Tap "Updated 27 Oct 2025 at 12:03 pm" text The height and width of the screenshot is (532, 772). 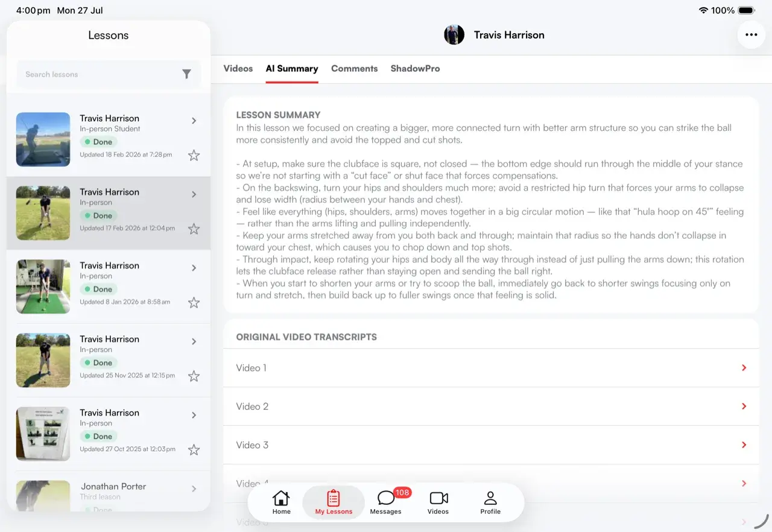coord(127,449)
